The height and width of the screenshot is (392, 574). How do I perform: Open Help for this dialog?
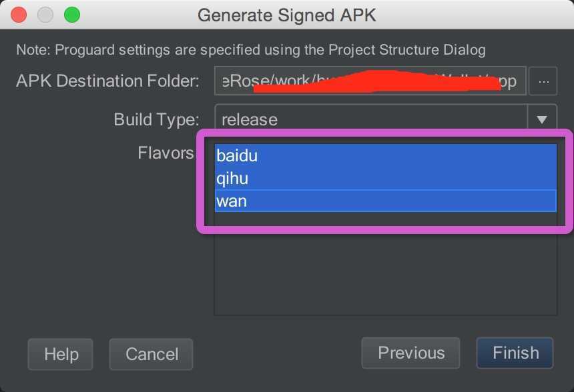[x=61, y=354]
